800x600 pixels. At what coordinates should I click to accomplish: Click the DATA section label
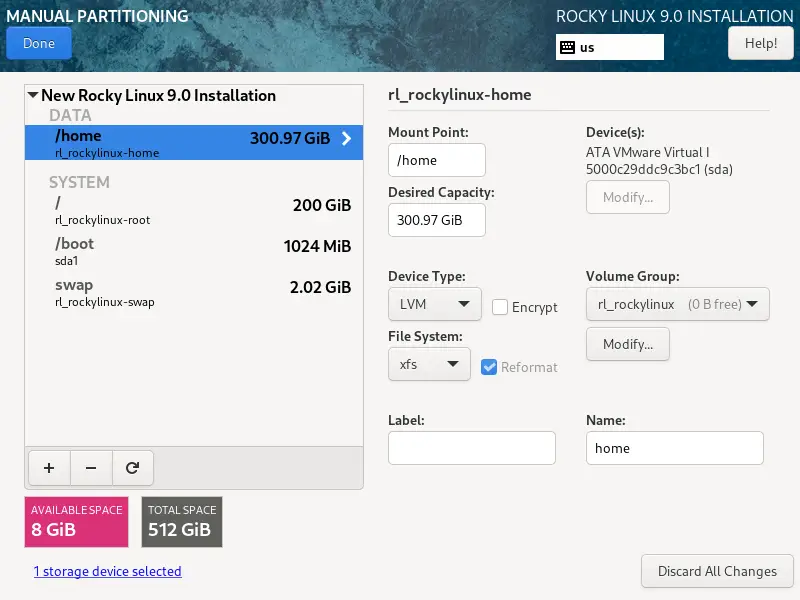[70, 115]
